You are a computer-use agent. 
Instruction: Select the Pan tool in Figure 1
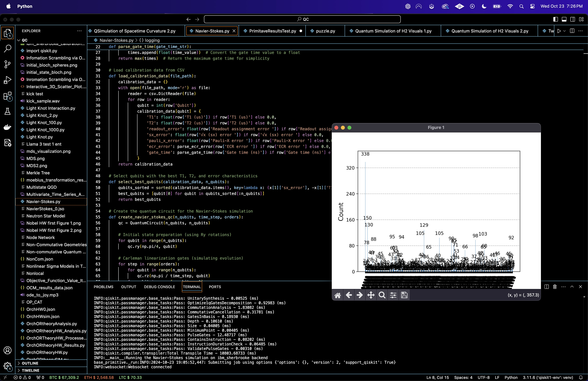point(371,295)
